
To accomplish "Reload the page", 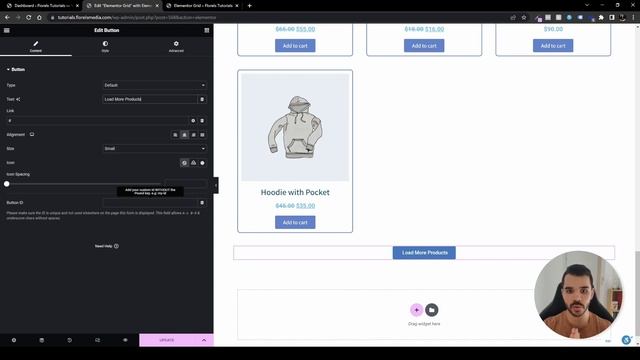I will click(x=29, y=18).
